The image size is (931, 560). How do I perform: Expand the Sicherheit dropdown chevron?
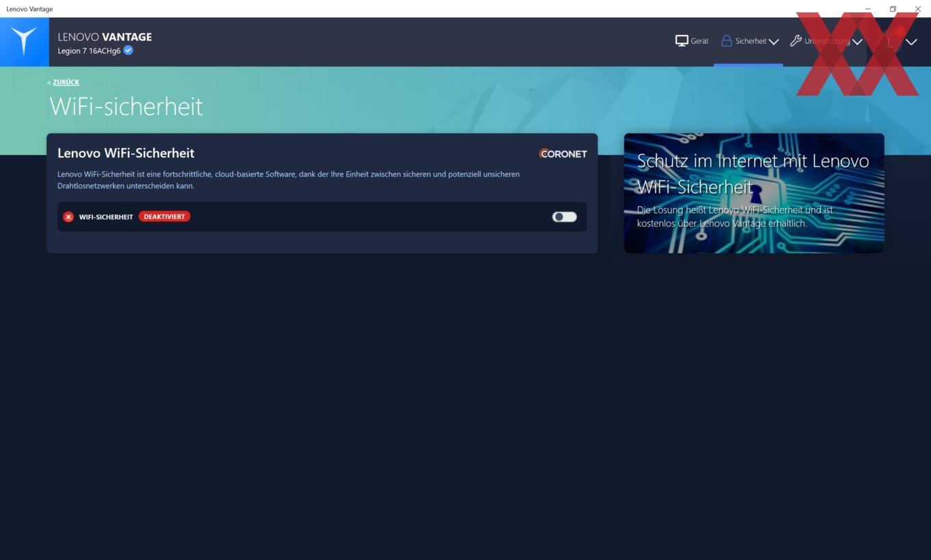coord(774,42)
